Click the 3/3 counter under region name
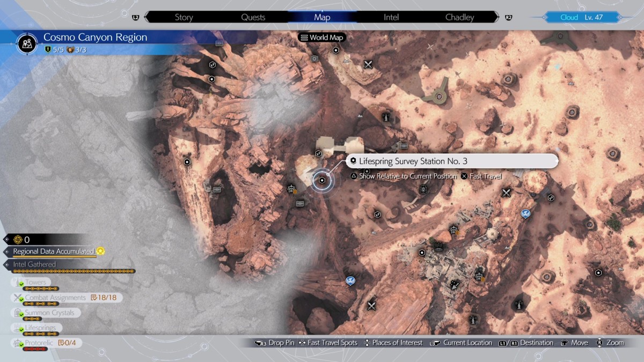 (76, 50)
